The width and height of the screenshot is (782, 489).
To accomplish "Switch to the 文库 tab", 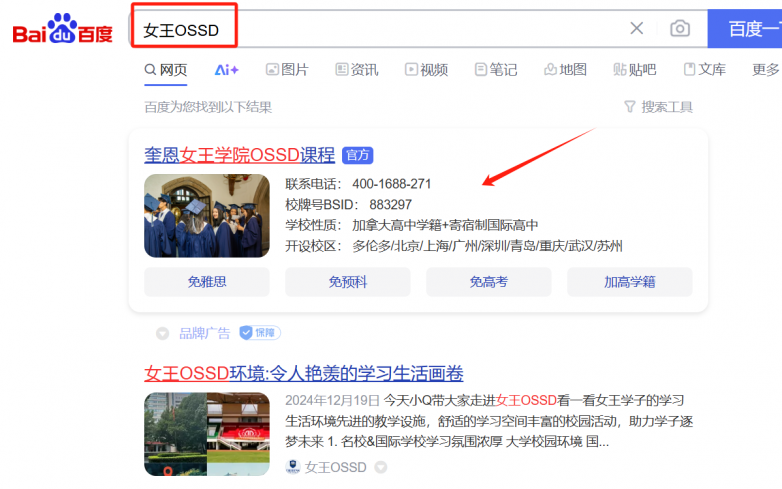I will (704, 70).
